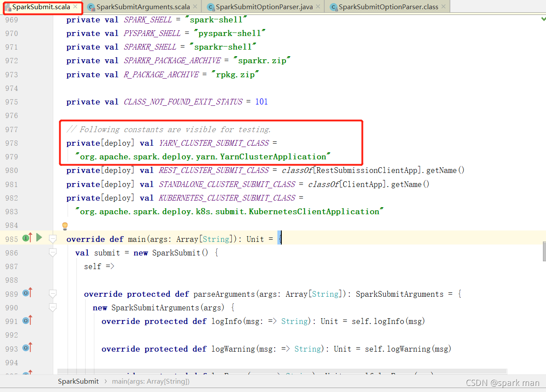Collapse parseArguments fold marker at line 989
546x392 pixels.
(x=53, y=294)
